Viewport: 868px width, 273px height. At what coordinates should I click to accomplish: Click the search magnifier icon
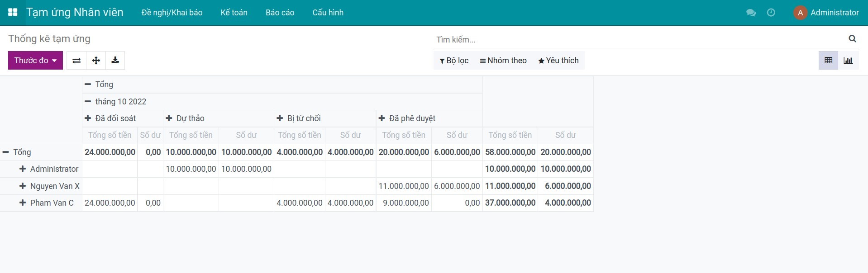852,39
